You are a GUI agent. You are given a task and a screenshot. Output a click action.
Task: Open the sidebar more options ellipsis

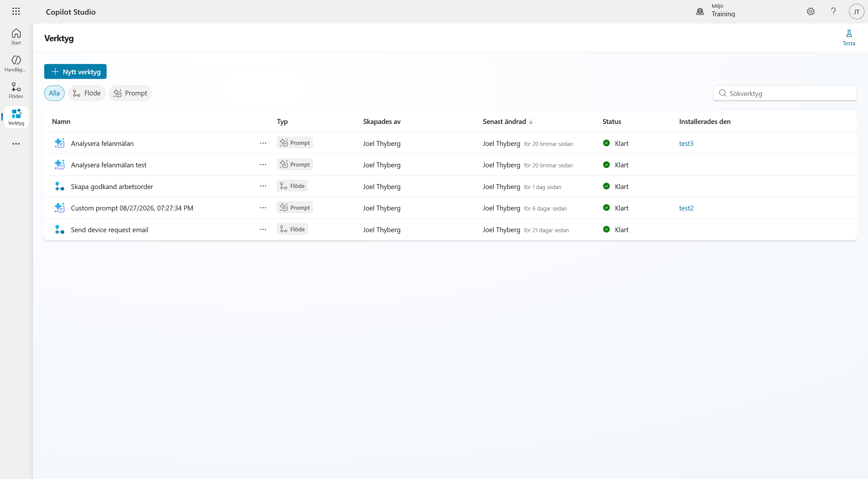click(x=16, y=144)
